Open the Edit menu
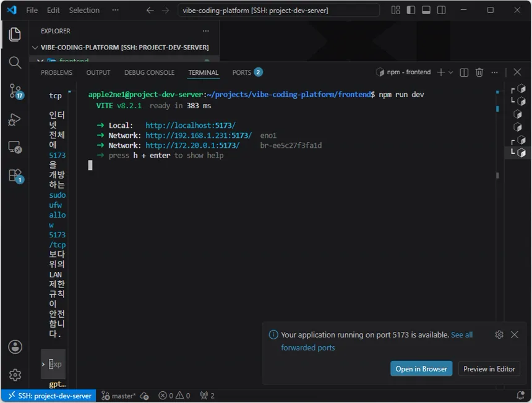Image resolution: width=532 pixels, height=403 pixels. (x=53, y=10)
